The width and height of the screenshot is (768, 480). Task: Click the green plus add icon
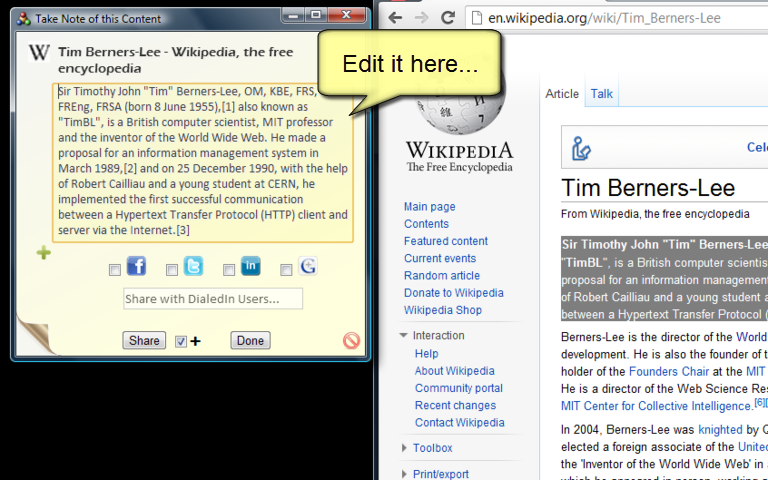[x=44, y=253]
